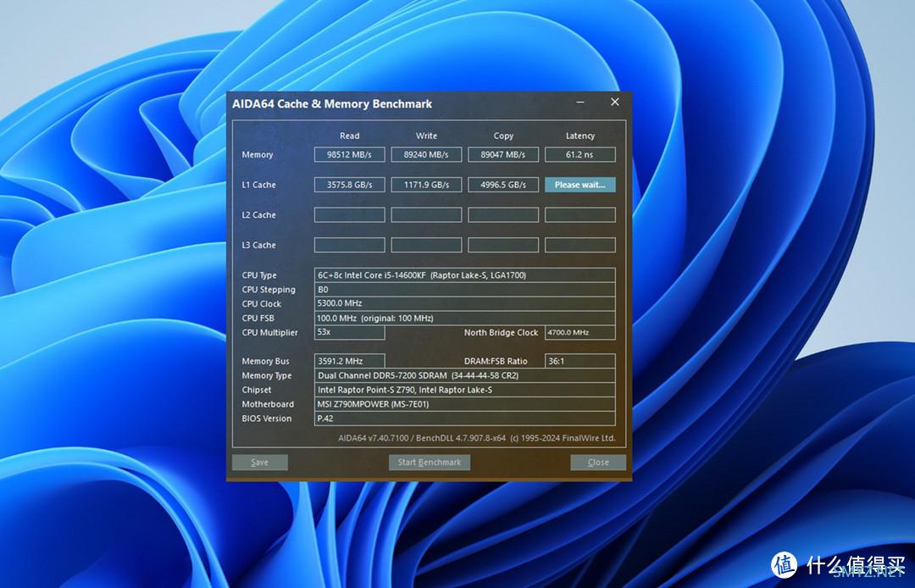915x588 pixels.
Task: Click the Memory Type DDR5-7200 field
Action: (x=464, y=375)
